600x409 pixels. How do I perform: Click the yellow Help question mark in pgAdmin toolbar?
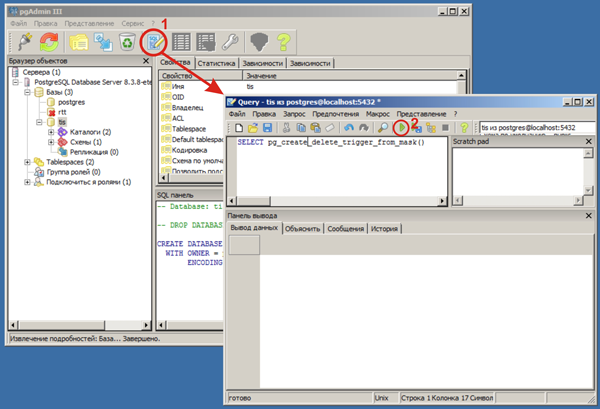285,42
